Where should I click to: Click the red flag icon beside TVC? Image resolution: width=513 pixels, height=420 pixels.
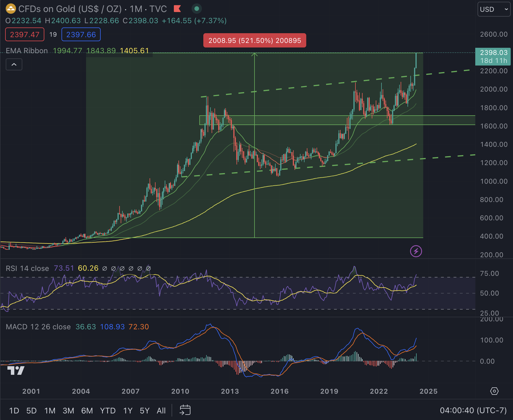(177, 9)
